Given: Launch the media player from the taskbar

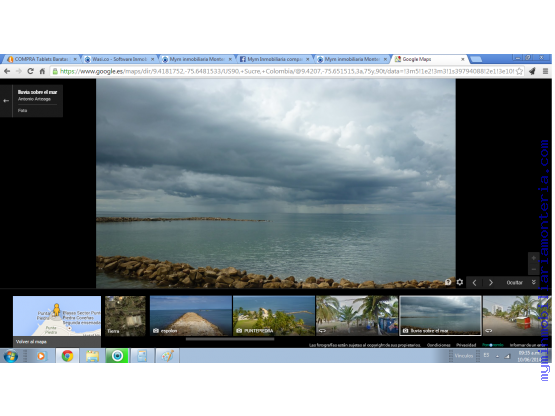Looking at the screenshot, I should [x=41, y=356].
